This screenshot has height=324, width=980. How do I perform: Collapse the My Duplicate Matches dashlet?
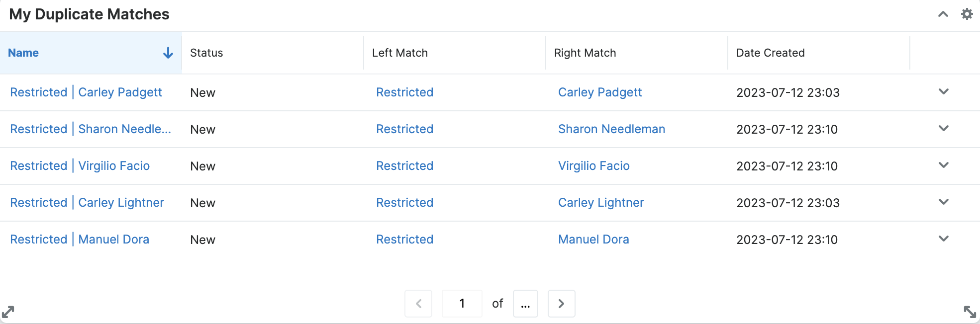tap(943, 14)
